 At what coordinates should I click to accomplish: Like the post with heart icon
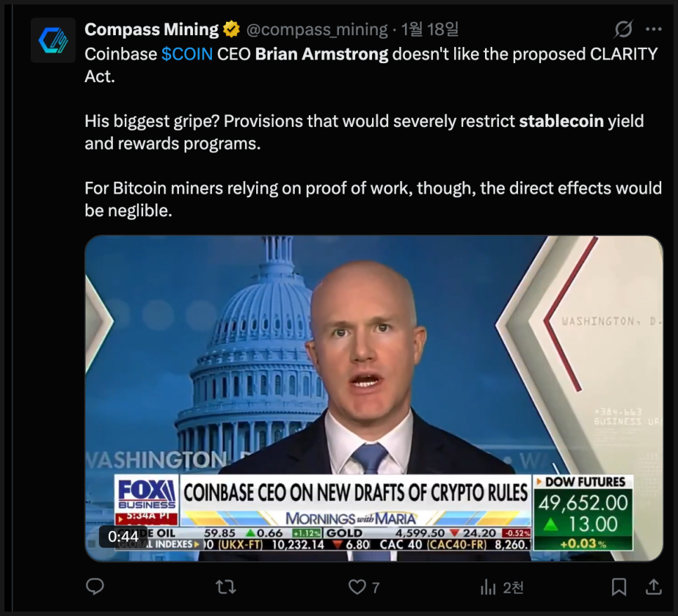[x=357, y=587]
